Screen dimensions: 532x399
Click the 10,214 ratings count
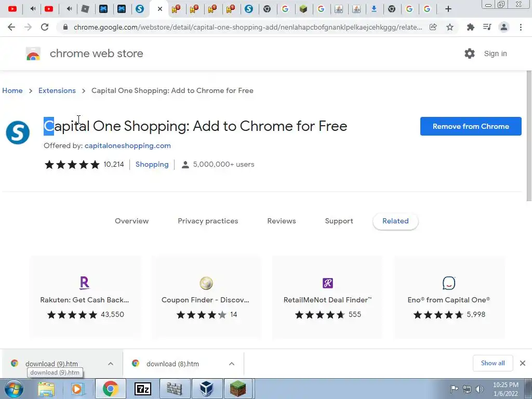pyautogui.click(x=114, y=165)
